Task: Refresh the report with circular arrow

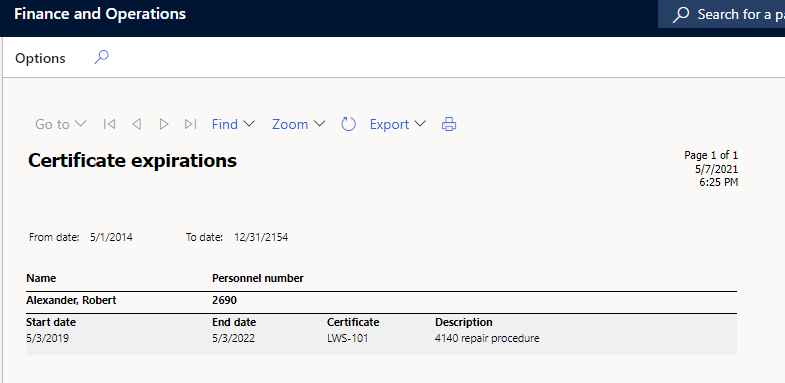Action: [x=348, y=124]
